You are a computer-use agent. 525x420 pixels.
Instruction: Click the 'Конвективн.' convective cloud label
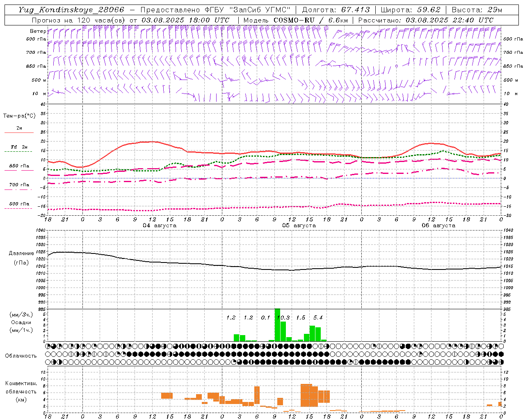(x=21, y=383)
